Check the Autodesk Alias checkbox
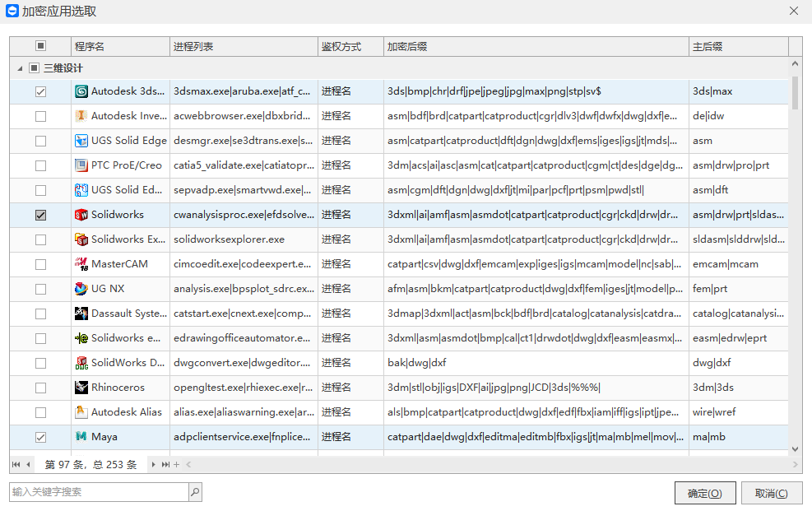Viewport: 812px width, 511px height. (x=40, y=412)
